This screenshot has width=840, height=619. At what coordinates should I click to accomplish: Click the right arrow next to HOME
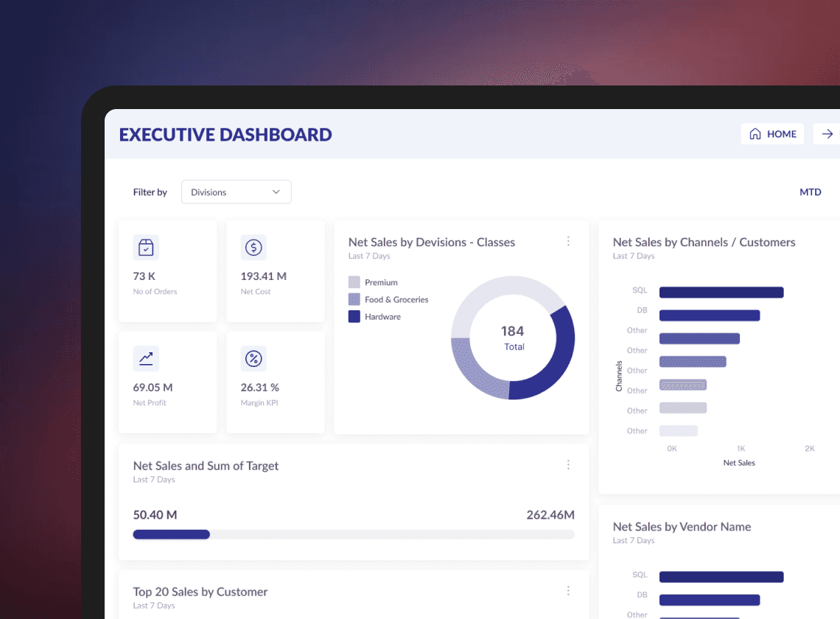(827, 134)
